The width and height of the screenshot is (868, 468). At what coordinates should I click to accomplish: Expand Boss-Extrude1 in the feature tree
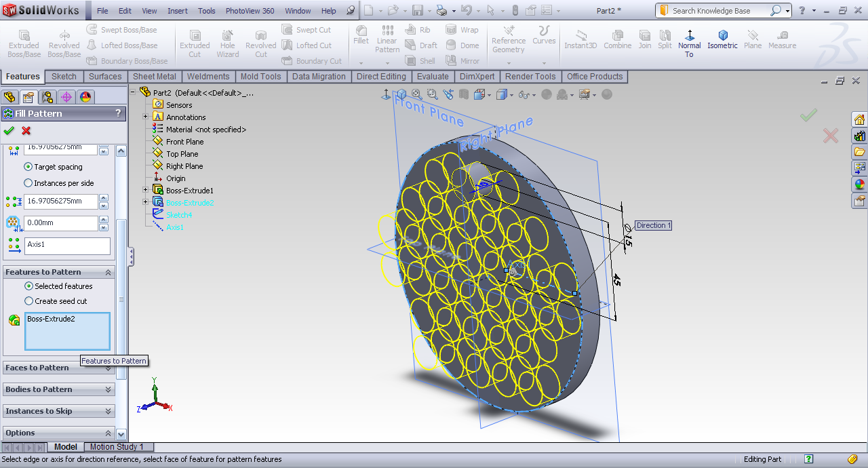(x=145, y=191)
